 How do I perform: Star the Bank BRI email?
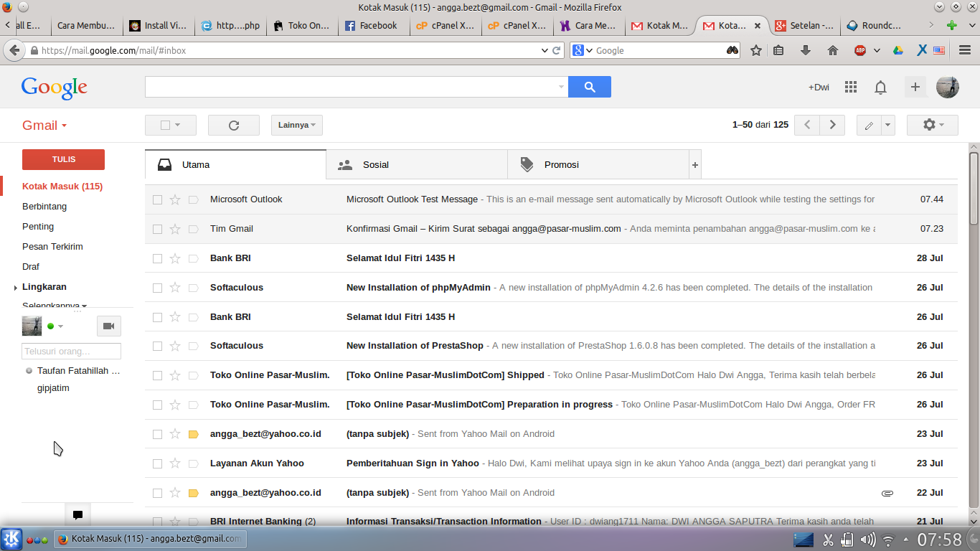coord(175,258)
